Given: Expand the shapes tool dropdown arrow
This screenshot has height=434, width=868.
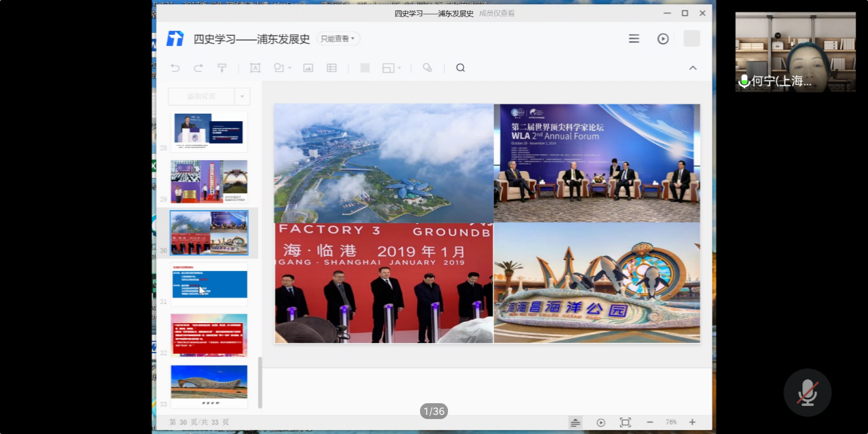Looking at the screenshot, I should [290, 68].
